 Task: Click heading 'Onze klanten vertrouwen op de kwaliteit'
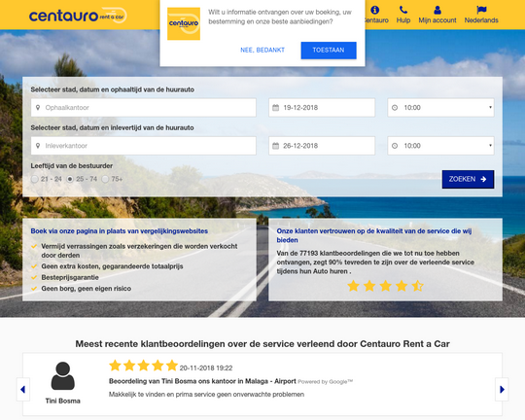point(374,235)
